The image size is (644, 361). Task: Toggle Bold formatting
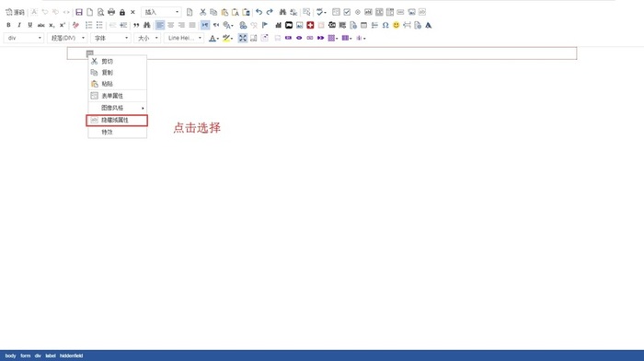point(8,25)
